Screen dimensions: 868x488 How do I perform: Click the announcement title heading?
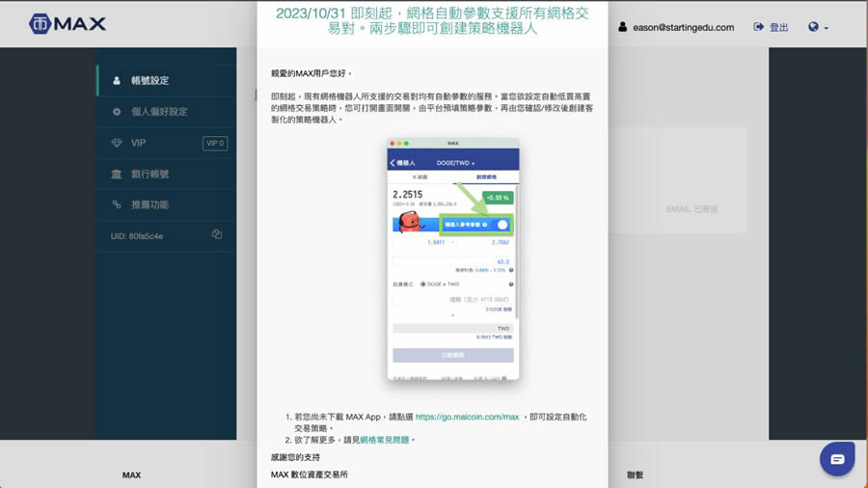pyautogui.click(x=432, y=20)
